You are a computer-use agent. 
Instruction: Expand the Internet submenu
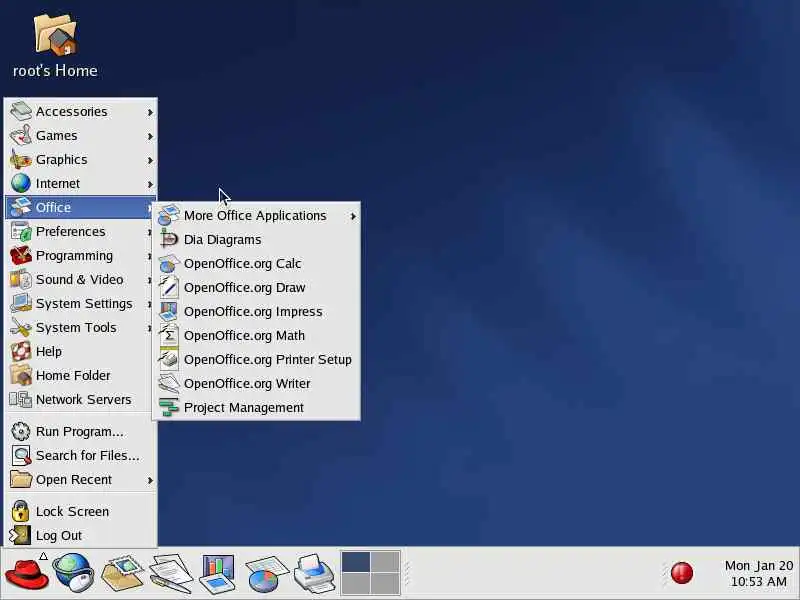tap(81, 183)
